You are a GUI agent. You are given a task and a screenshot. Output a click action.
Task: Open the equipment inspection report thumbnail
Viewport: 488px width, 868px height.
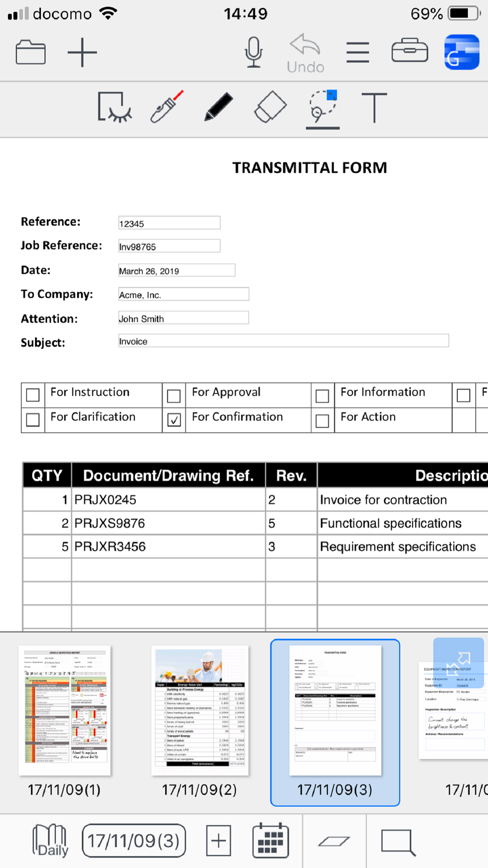coord(453,710)
